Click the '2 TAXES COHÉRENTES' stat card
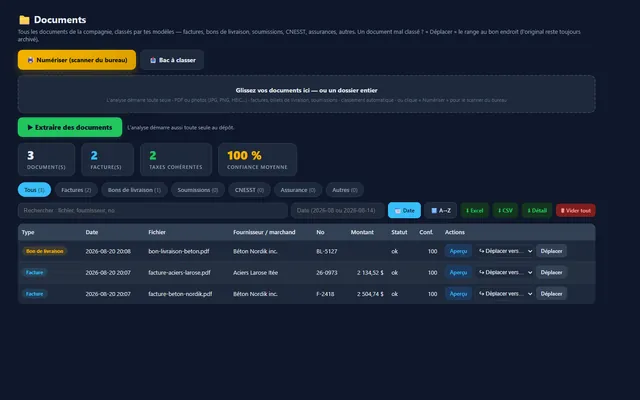640x400 pixels. [x=176, y=160]
